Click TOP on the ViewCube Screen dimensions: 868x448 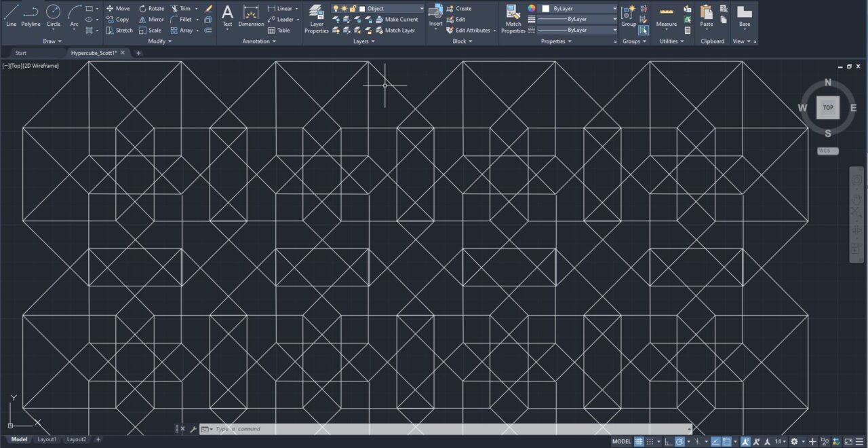tap(827, 107)
